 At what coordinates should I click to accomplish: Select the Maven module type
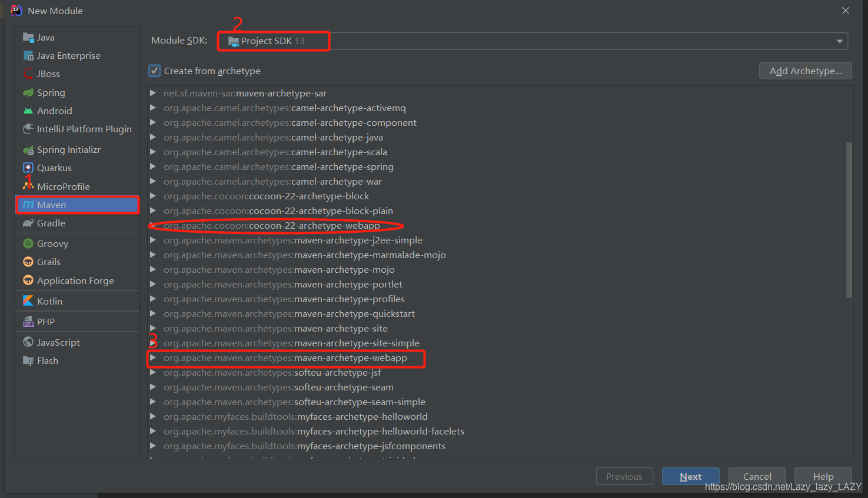tap(77, 205)
